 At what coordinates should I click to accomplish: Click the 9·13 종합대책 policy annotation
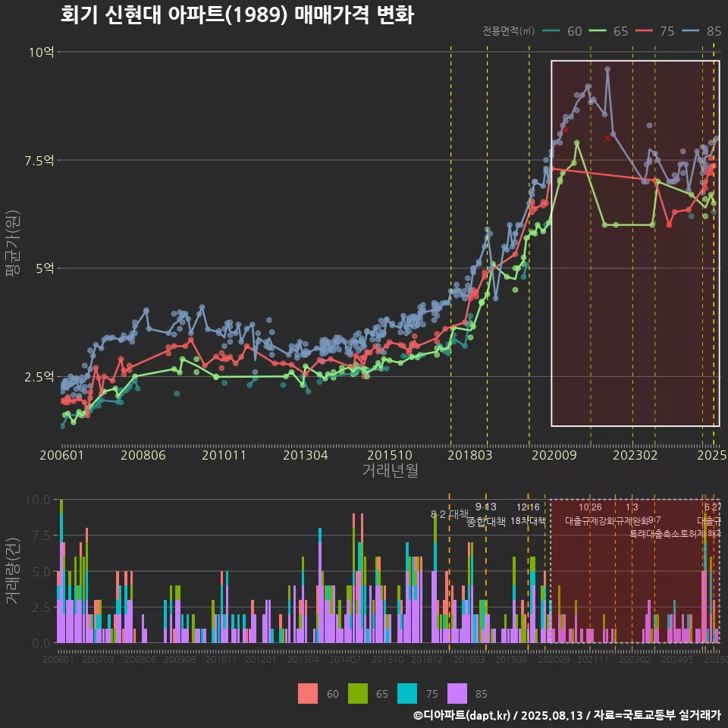(x=485, y=514)
